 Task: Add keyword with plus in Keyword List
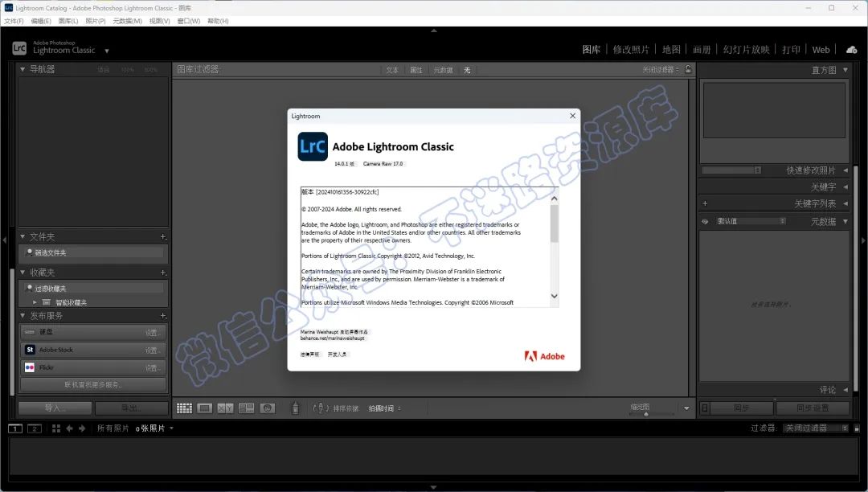coord(705,203)
